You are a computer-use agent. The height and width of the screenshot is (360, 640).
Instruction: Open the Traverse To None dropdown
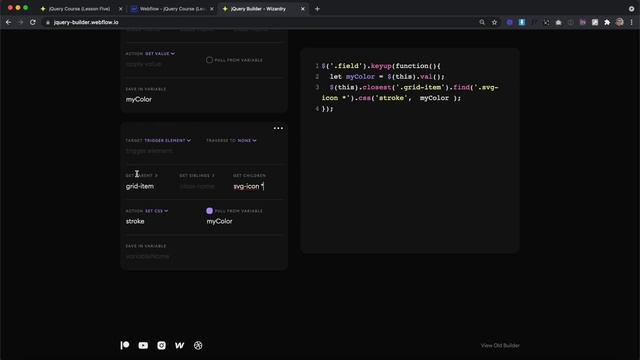click(x=247, y=140)
